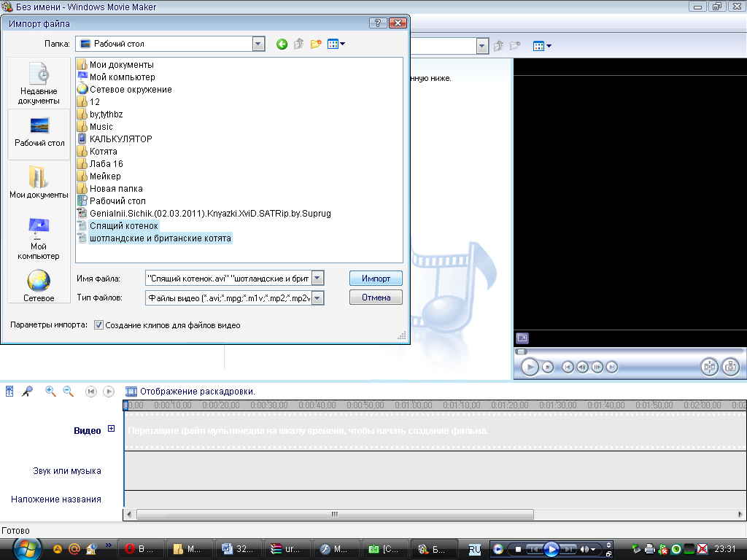Select the Новая папка folder
This screenshot has height=560, width=747.
(110, 188)
